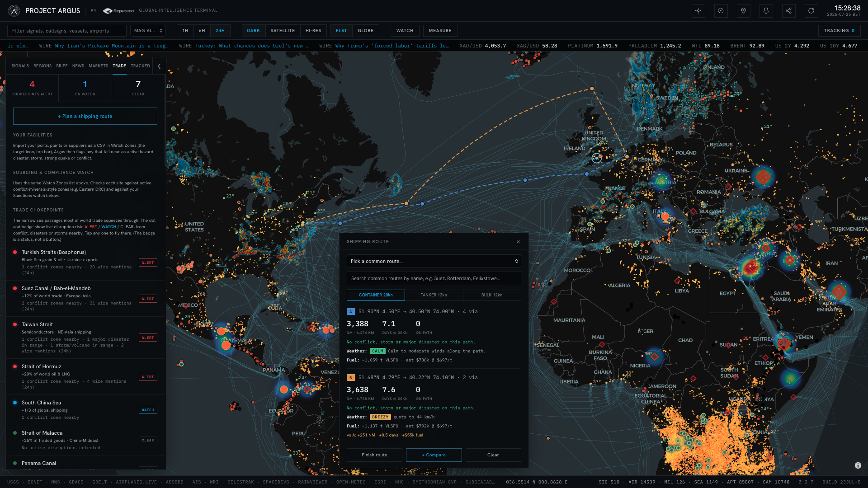
Task: Click the blue waypoint dot in mid-Atlantic
Action: point(525,180)
